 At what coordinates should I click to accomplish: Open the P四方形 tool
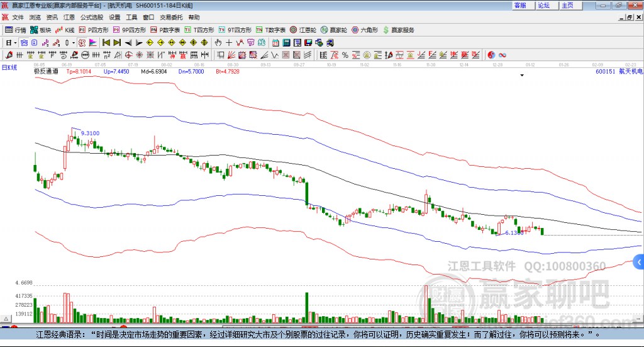click(94, 30)
